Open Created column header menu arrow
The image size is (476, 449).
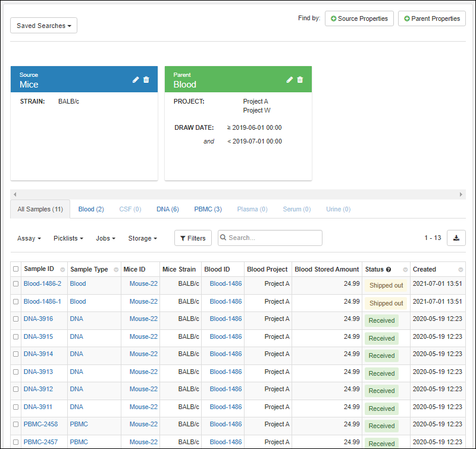pyautogui.click(x=461, y=270)
